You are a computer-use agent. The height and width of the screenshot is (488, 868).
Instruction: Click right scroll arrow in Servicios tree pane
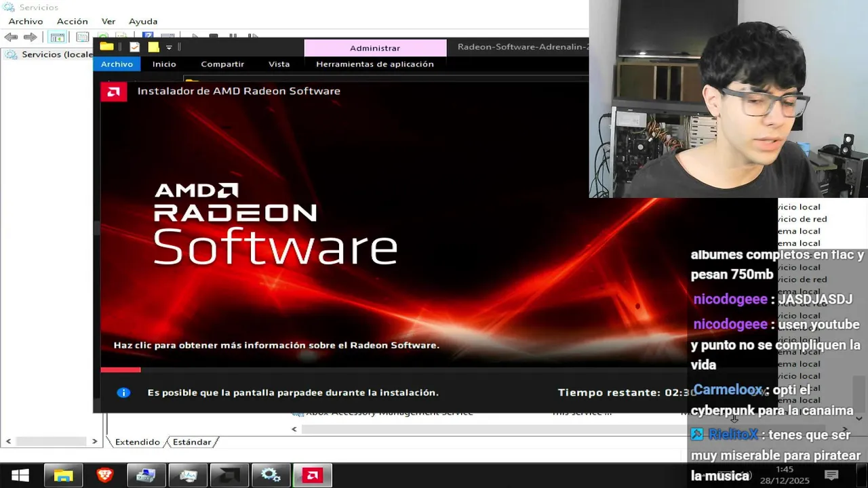(x=94, y=441)
